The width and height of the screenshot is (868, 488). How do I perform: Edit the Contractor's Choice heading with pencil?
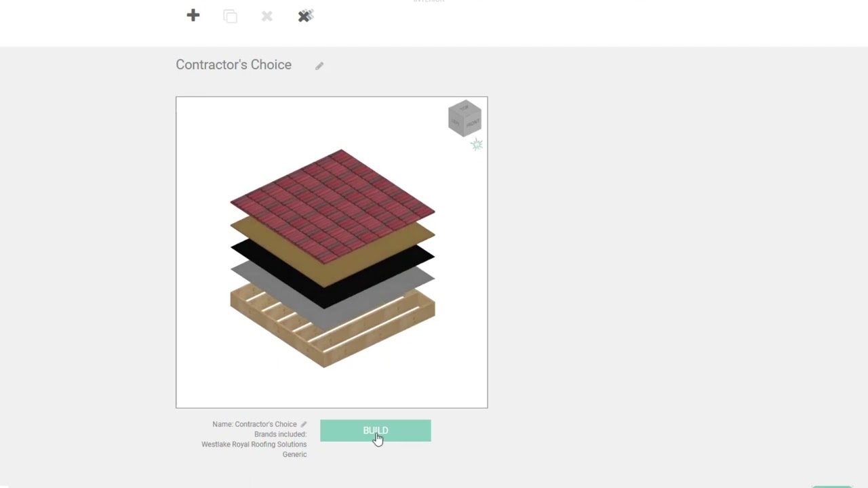pyautogui.click(x=319, y=66)
